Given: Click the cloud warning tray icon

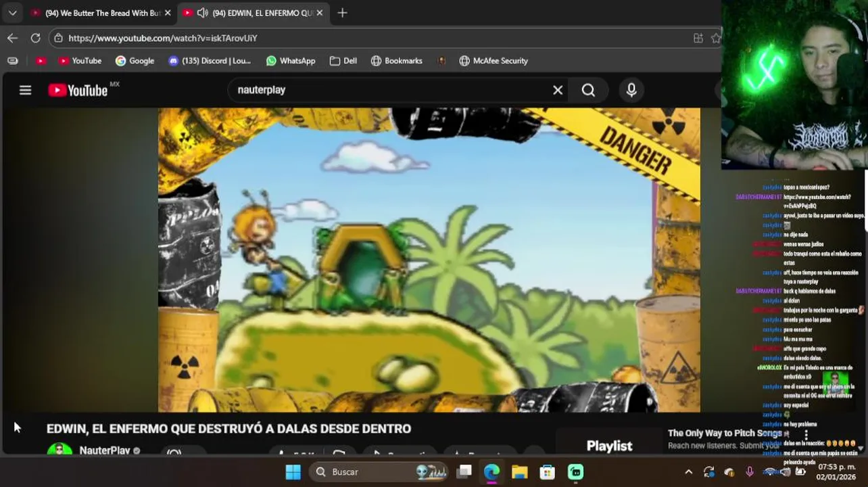Looking at the screenshot, I should tap(729, 471).
